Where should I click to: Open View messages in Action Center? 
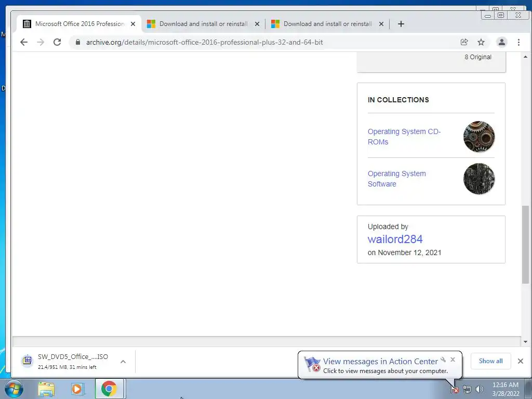click(x=380, y=362)
